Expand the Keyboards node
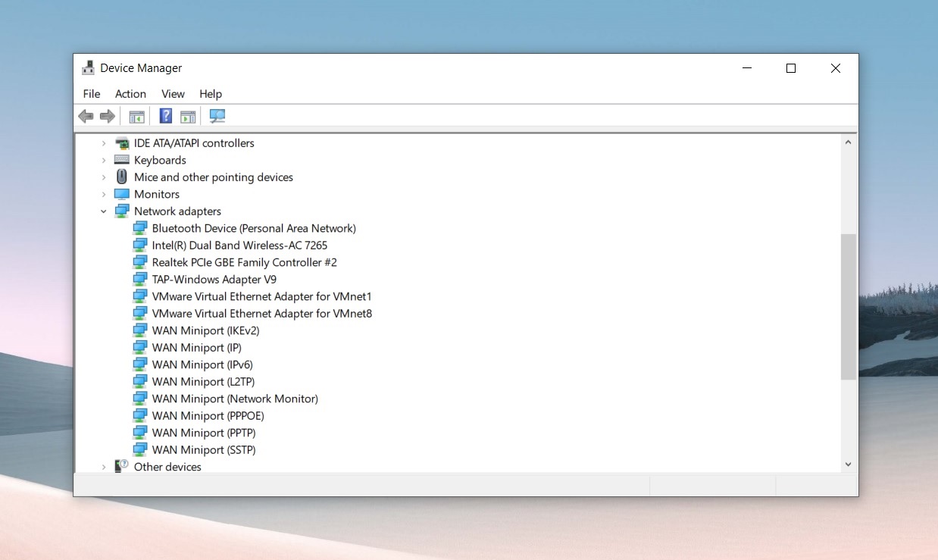The width and height of the screenshot is (938, 560). click(104, 160)
